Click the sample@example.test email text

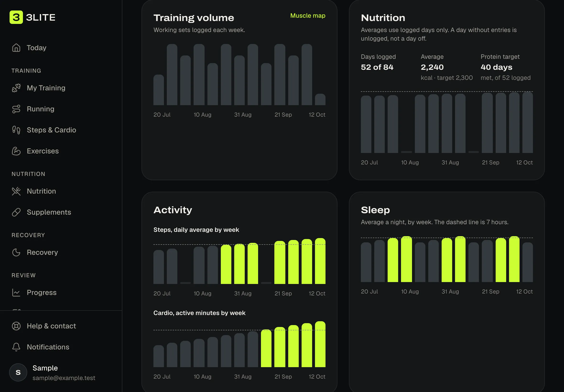pyautogui.click(x=64, y=378)
